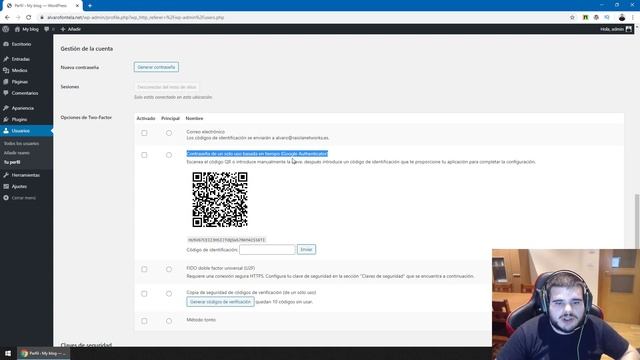
Task: Click Añadir new content button
Action: 71,29
